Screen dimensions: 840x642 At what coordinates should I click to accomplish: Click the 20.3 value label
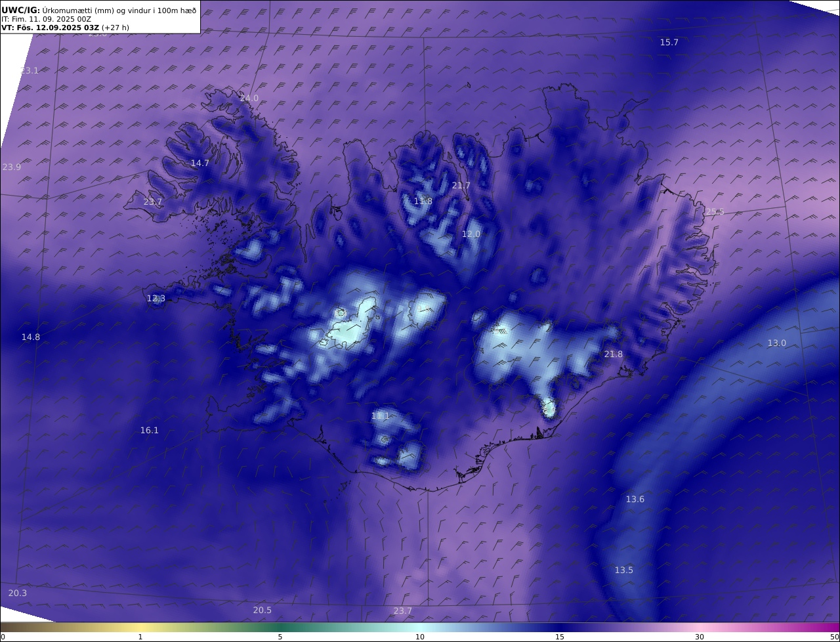[18, 593]
